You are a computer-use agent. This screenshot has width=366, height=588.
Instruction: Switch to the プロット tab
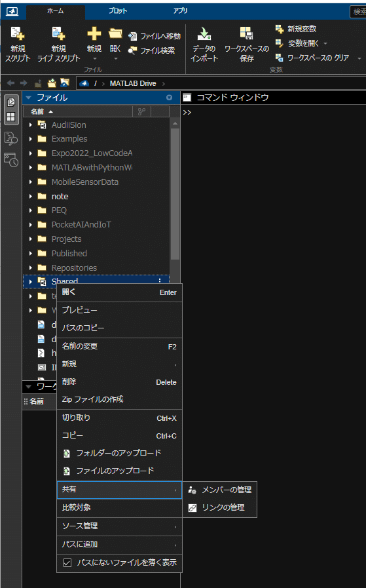(118, 11)
